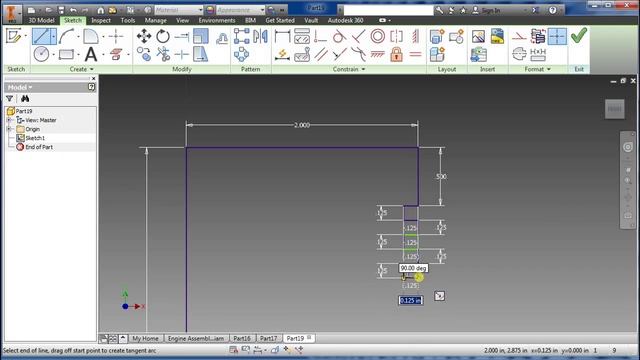This screenshot has width=640, height=360.
Task: Select the Line tool
Action: (41, 36)
